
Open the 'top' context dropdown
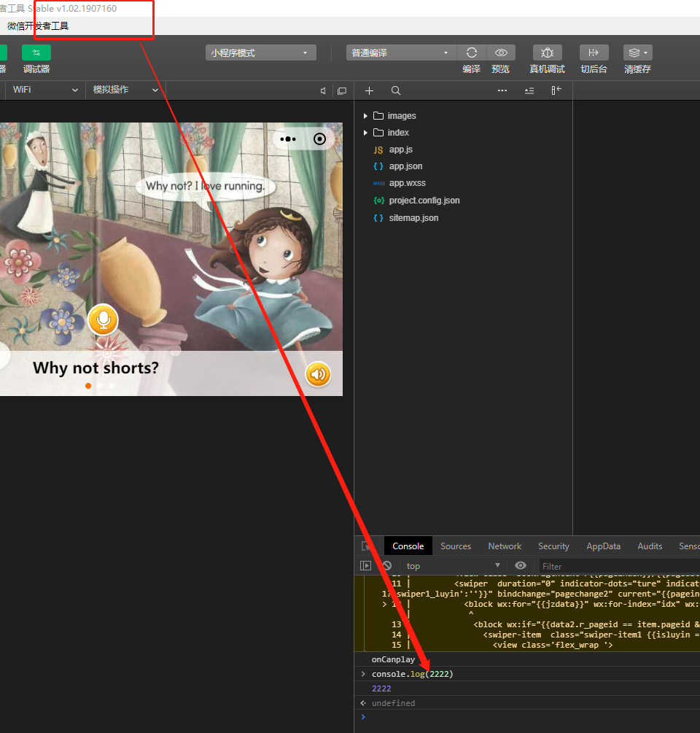pyautogui.click(x=452, y=566)
